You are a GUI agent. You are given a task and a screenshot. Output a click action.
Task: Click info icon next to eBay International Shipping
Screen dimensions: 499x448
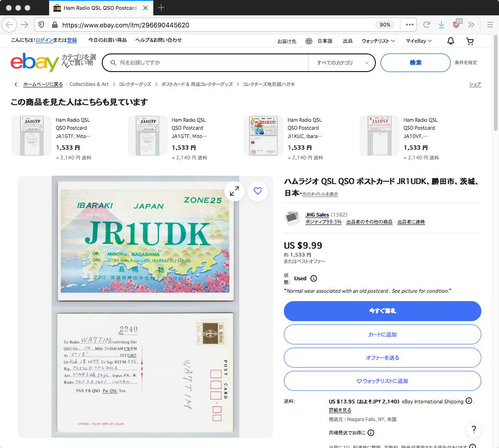click(469, 401)
